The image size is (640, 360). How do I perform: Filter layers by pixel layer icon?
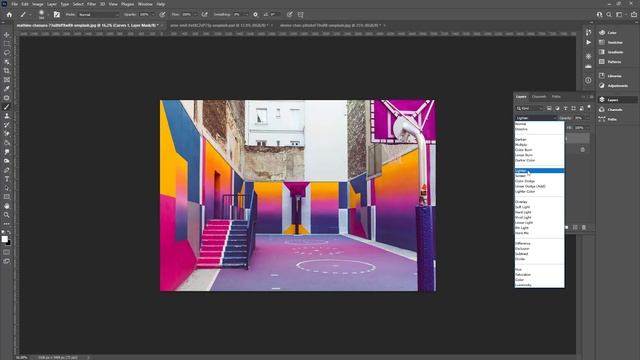click(549, 108)
